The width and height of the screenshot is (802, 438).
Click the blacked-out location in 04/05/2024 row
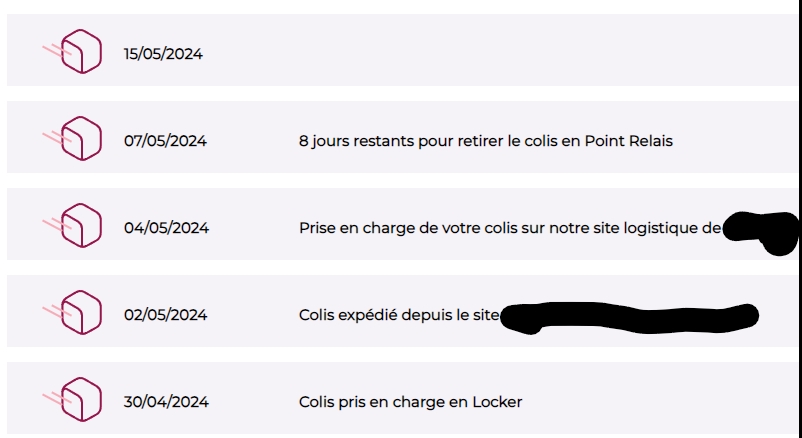point(762,230)
